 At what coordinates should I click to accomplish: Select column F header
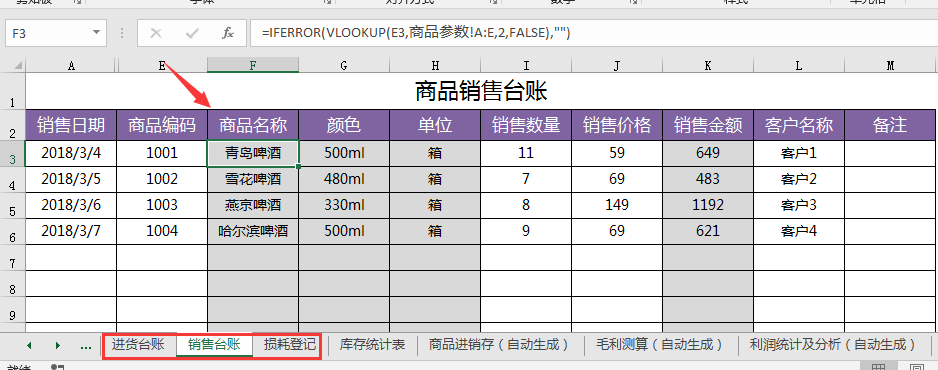(x=253, y=65)
